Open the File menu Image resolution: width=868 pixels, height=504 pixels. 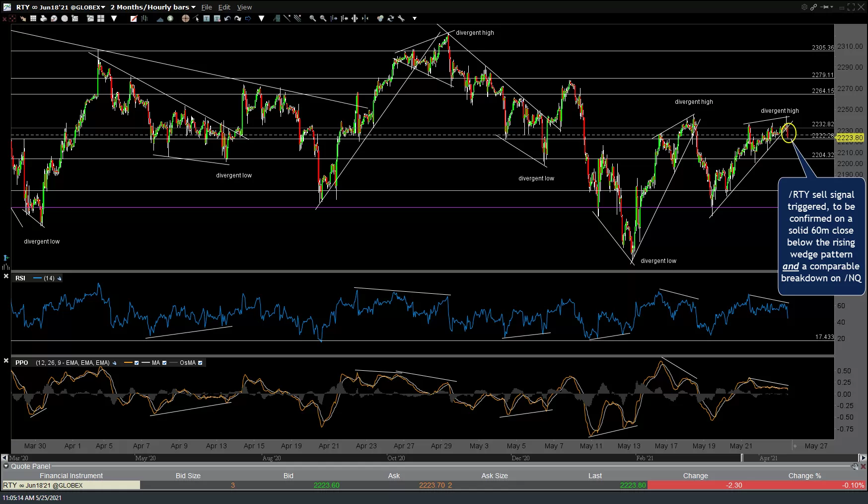[x=207, y=7]
